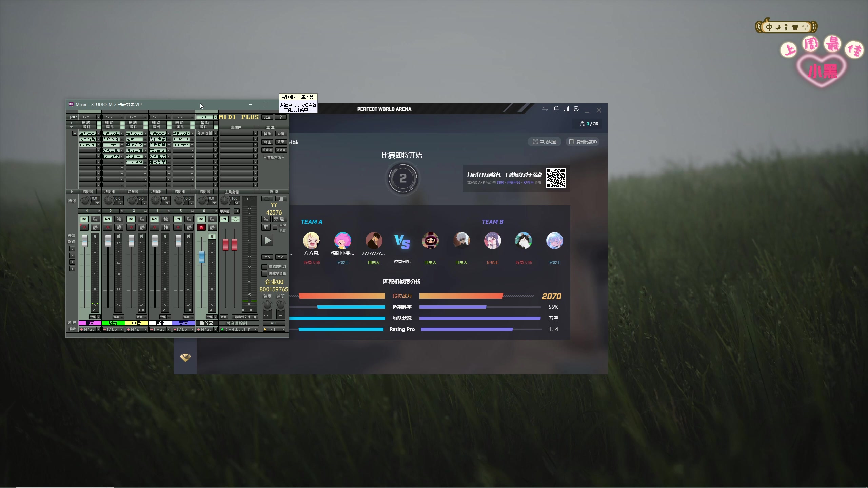
Task: Open track 1 input 1+2 dropdown
Action: [90, 117]
